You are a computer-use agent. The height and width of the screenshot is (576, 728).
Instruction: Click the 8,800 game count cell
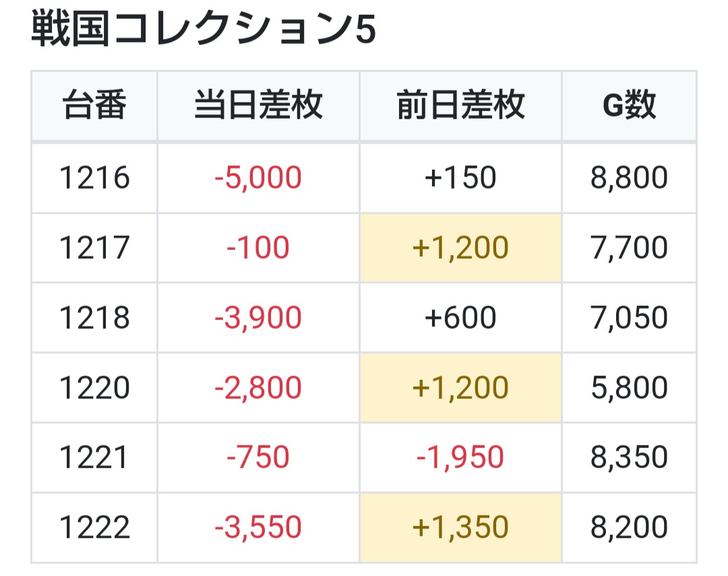(x=629, y=178)
